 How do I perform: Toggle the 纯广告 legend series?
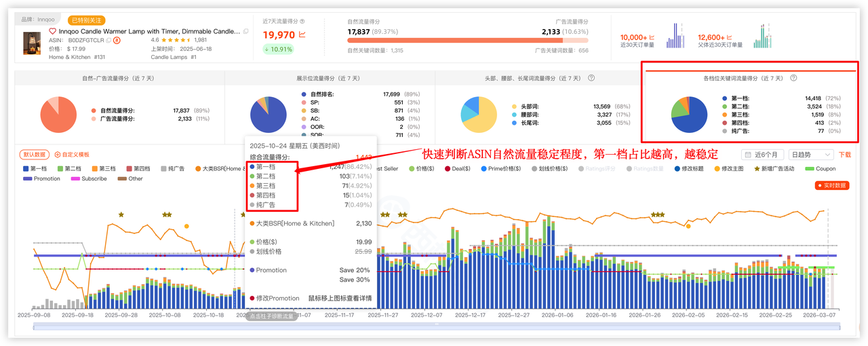[x=172, y=168]
